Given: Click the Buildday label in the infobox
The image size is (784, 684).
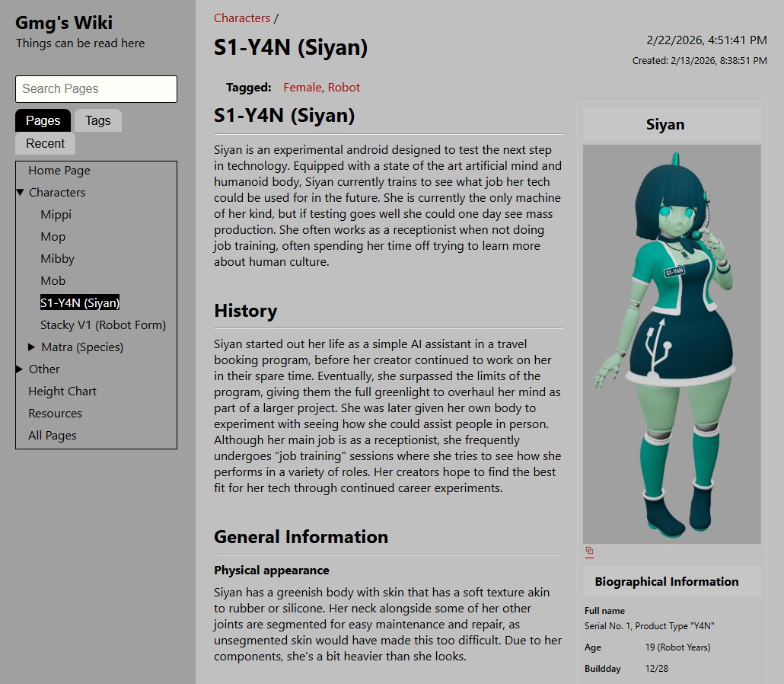Looking at the screenshot, I should [603, 669].
